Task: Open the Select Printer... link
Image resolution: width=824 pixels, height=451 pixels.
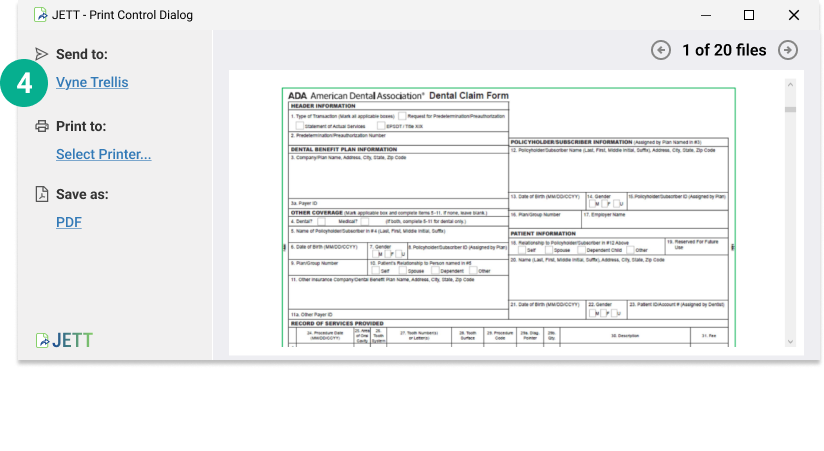Action: point(103,154)
